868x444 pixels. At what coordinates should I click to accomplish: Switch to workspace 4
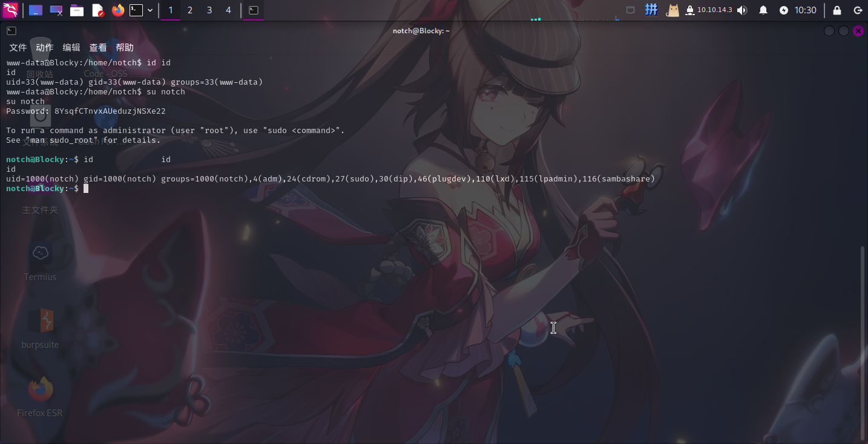pyautogui.click(x=228, y=10)
